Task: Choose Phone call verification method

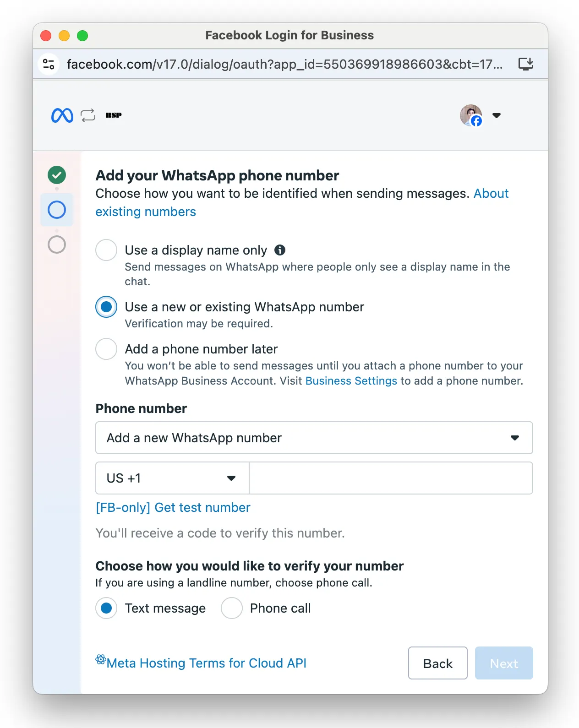Action: pyautogui.click(x=232, y=608)
